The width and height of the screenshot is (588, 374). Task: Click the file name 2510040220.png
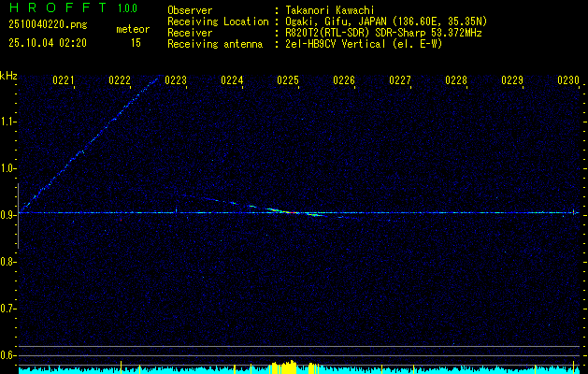coord(48,25)
